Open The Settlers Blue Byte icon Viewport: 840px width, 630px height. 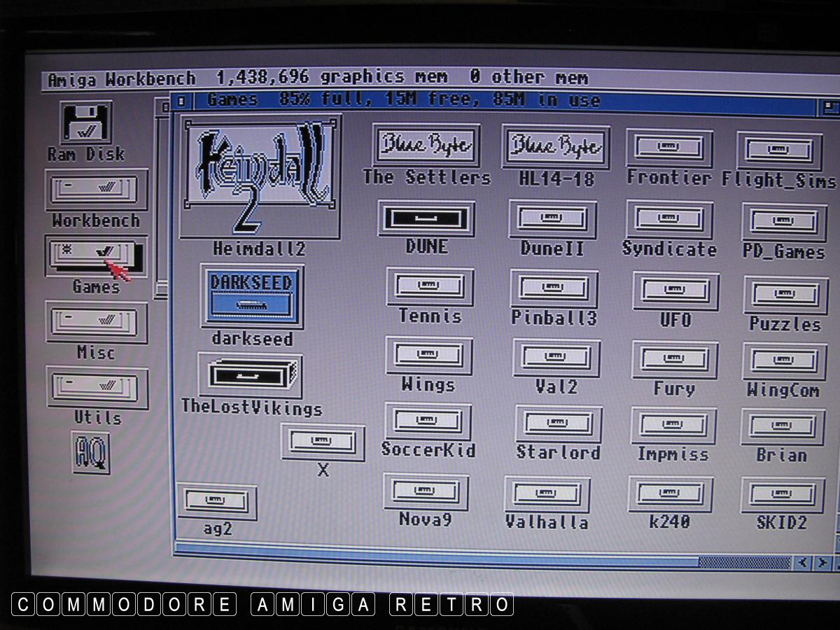pyautogui.click(x=426, y=146)
